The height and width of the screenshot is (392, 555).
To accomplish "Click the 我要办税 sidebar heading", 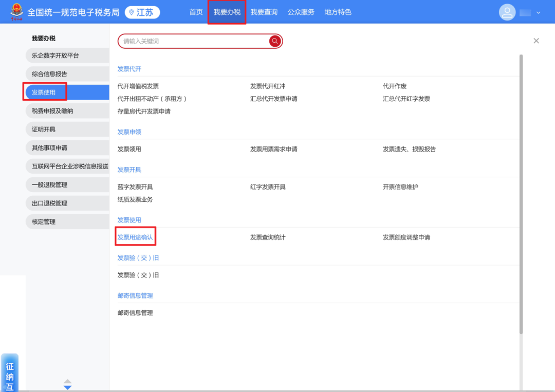I will tap(44, 38).
